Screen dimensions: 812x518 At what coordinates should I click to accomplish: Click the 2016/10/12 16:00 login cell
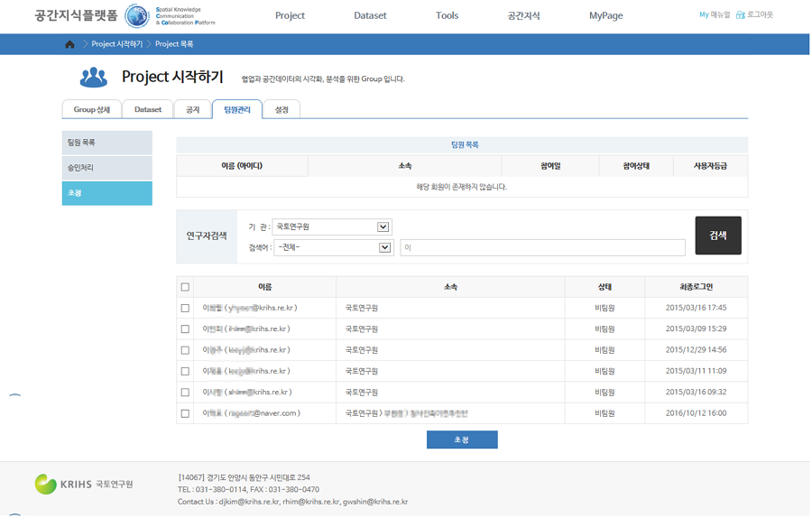click(x=696, y=413)
